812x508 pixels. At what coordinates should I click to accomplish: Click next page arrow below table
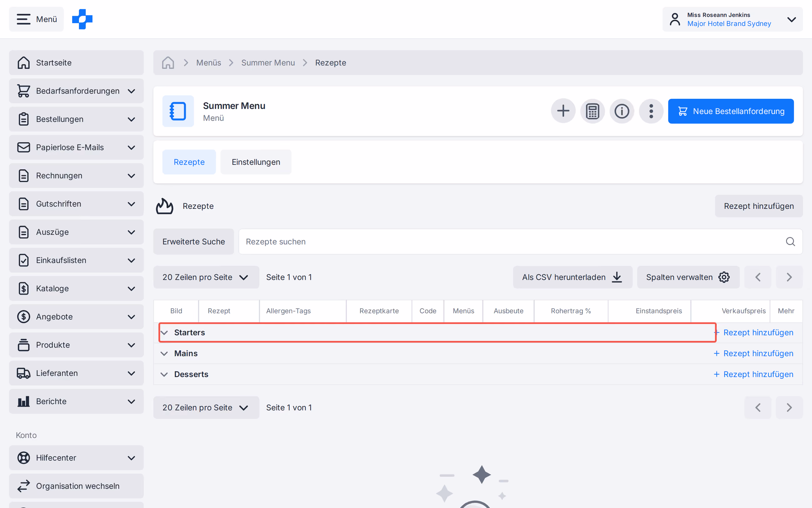click(x=789, y=408)
